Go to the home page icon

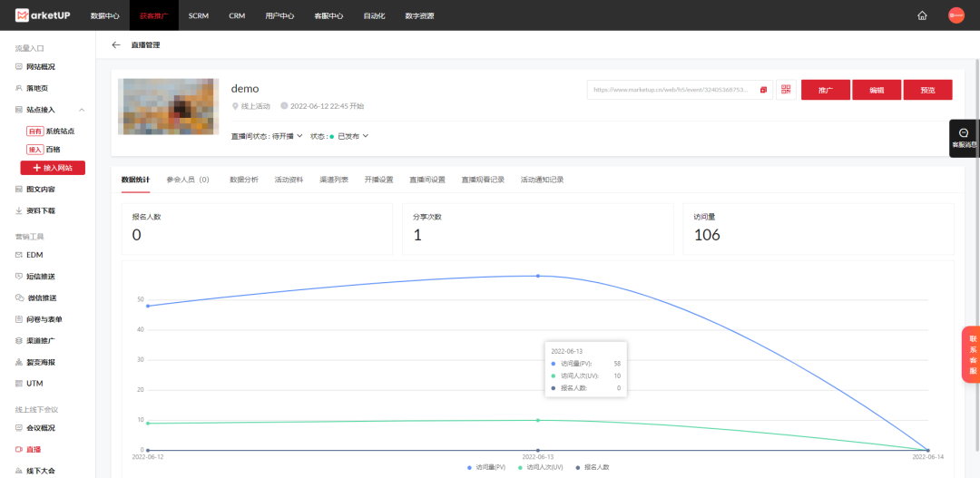922,15
